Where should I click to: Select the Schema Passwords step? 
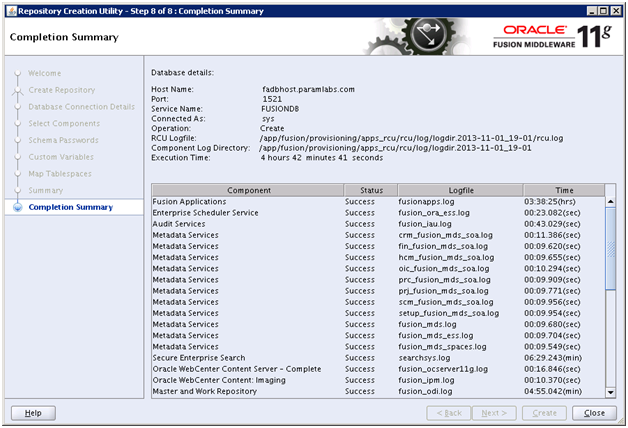pyautogui.click(x=63, y=140)
